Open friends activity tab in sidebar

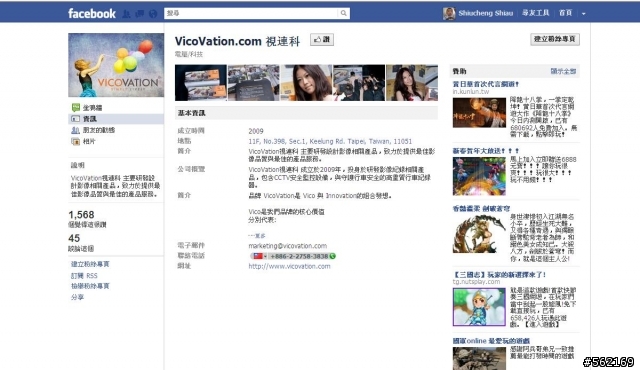99,130
